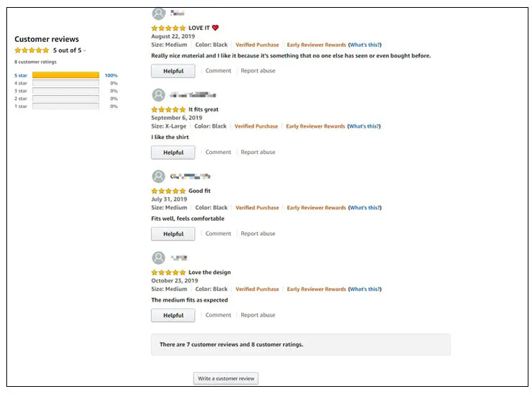Click the 4 star empty rating bar
This screenshot has height=401, width=532.
(x=65, y=83)
